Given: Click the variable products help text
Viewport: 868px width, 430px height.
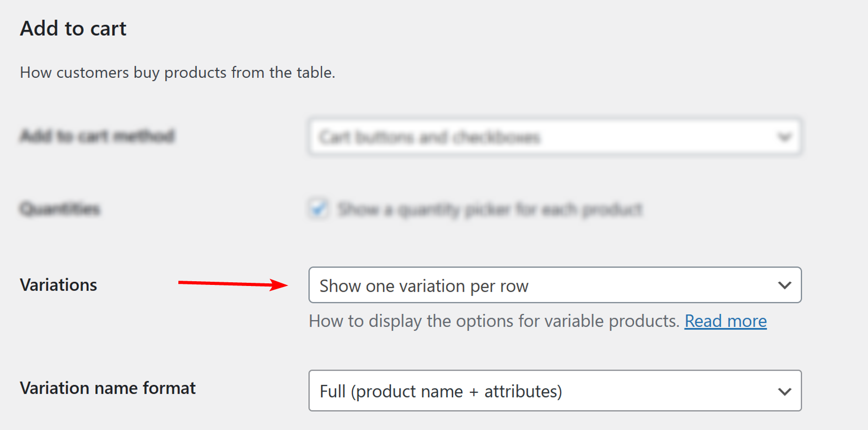Looking at the screenshot, I should tap(494, 321).
